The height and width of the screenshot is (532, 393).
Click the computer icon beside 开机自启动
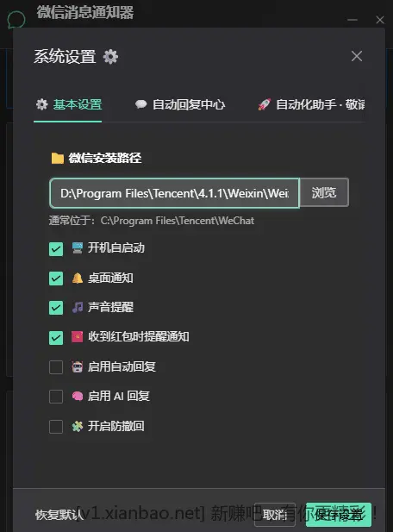tap(78, 248)
